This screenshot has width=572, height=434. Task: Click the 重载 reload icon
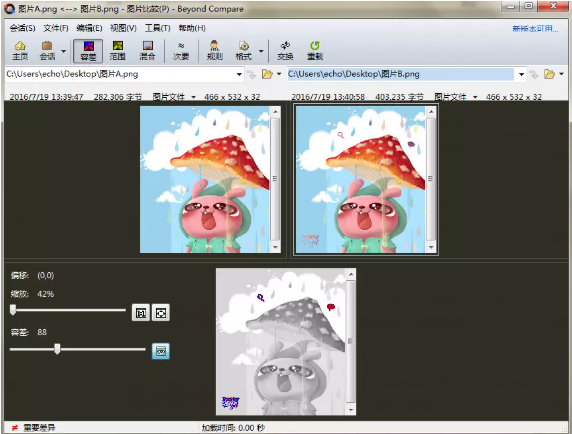[315, 51]
